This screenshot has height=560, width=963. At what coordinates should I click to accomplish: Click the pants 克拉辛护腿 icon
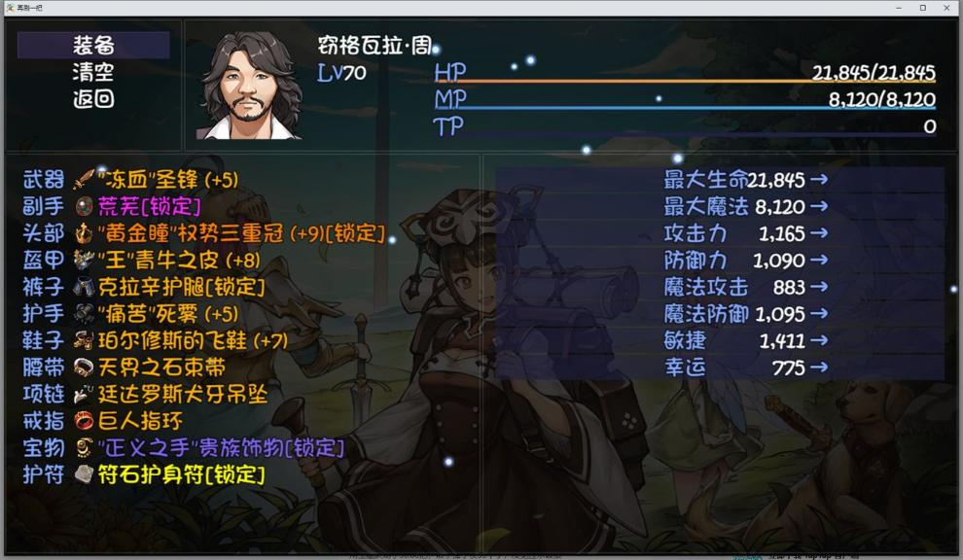(x=84, y=287)
